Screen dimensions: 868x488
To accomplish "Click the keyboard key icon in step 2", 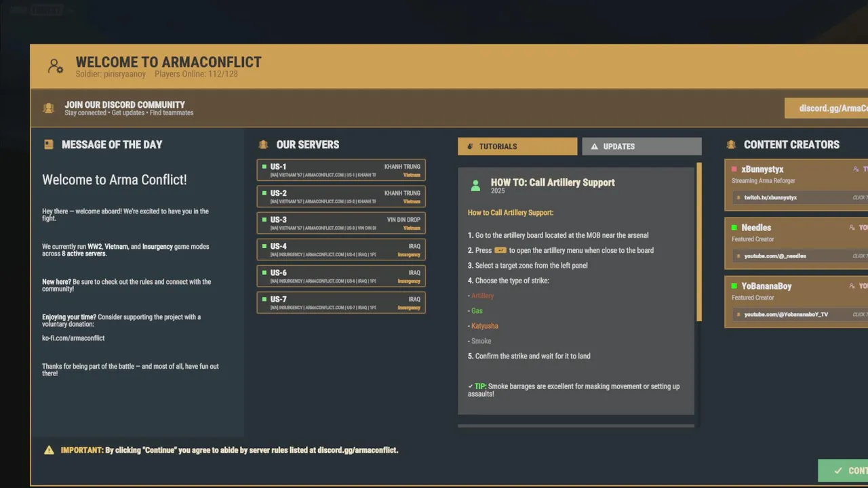I will (x=500, y=250).
